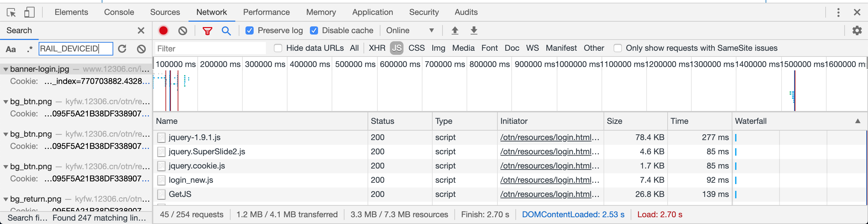Open the Online throttling dropdown
Screen dimensions: 868x224
point(410,30)
